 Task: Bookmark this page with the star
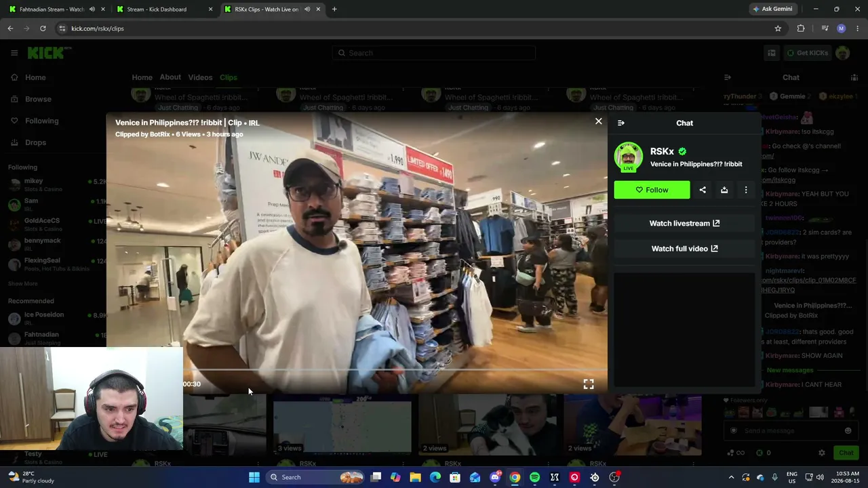778,28
